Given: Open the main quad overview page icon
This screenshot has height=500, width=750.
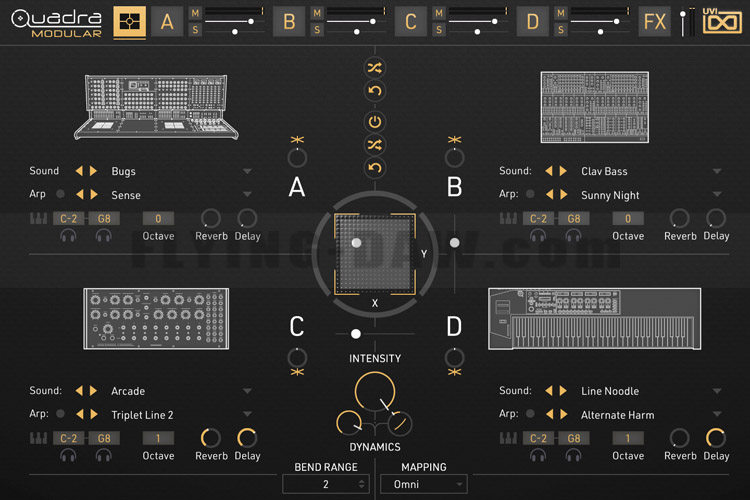Looking at the screenshot, I should click(130, 22).
